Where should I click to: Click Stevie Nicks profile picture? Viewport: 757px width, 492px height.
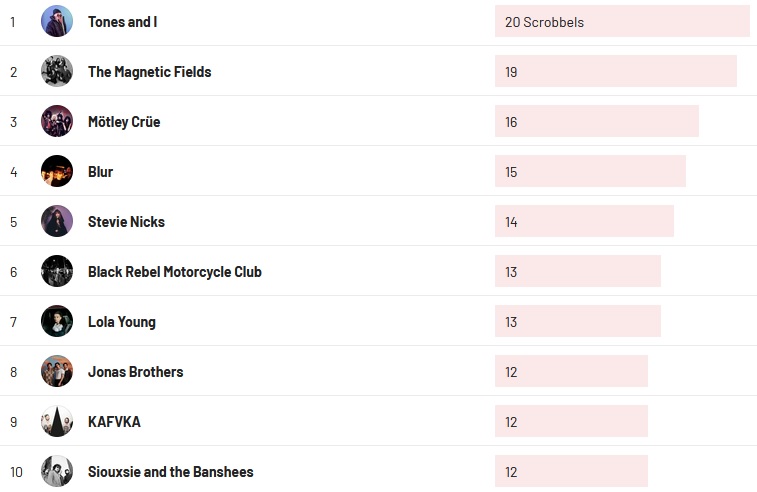tap(57, 221)
